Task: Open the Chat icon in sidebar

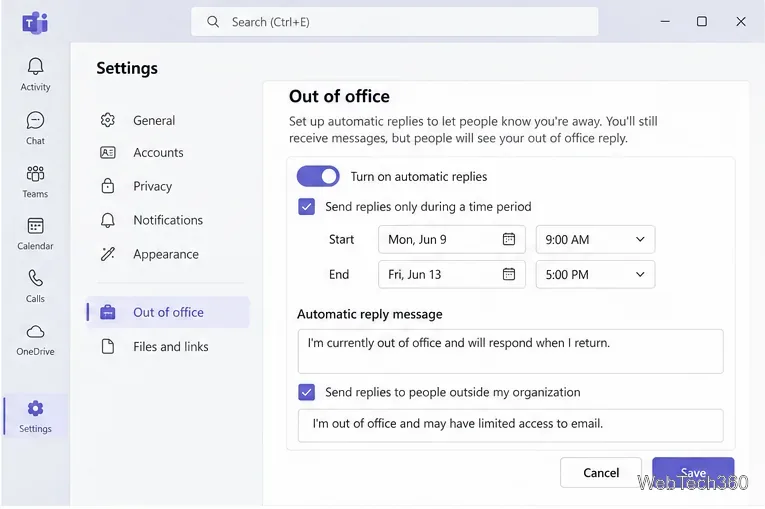Action: click(35, 121)
